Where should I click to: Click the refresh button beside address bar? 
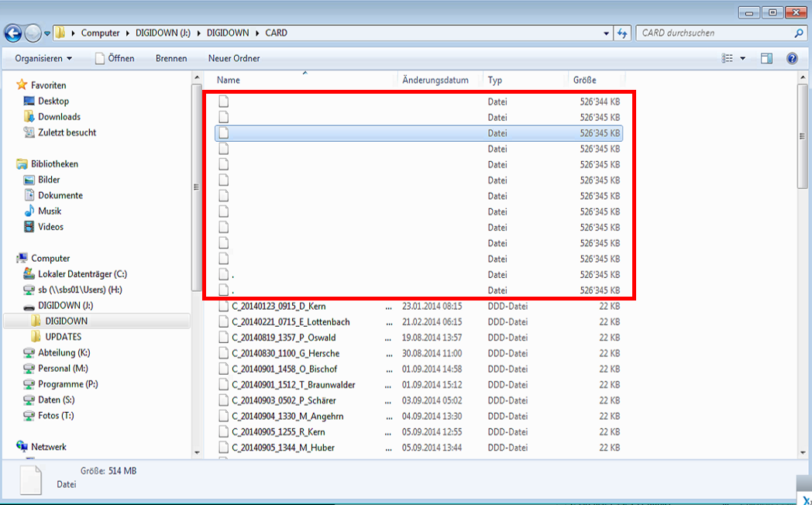point(622,33)
